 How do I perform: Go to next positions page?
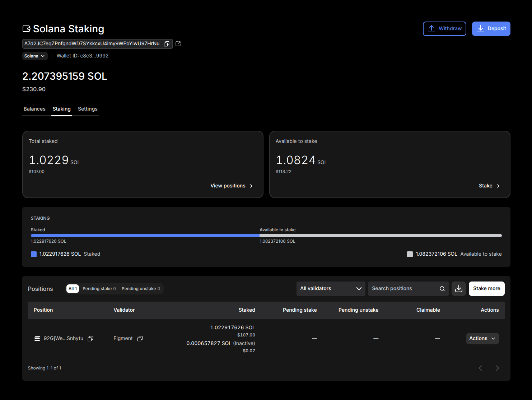[x=497, y=368]
